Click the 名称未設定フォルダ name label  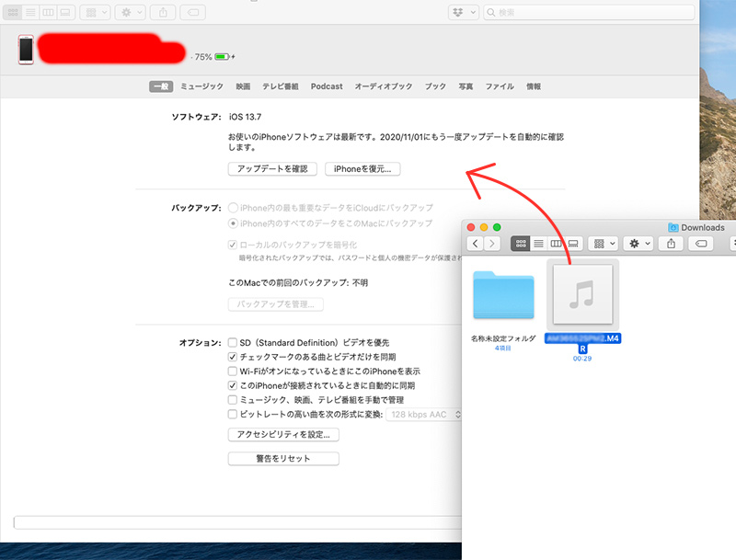pyautogui.click(x=503, y=338)
